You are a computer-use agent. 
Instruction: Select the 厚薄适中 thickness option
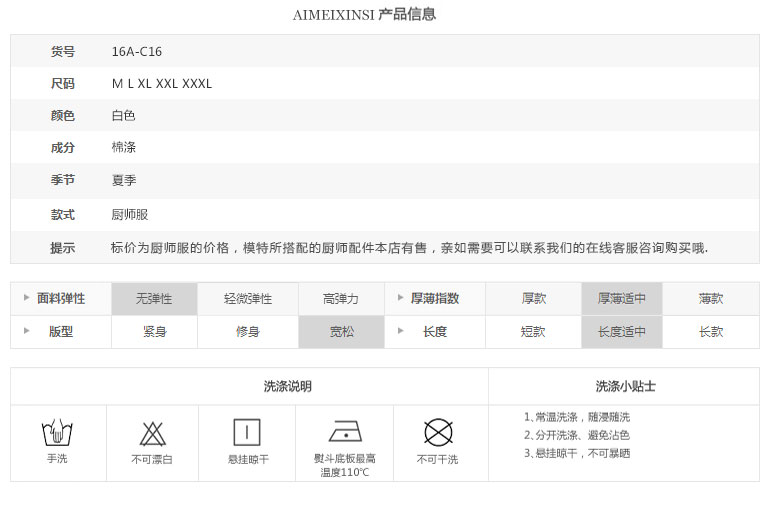[622, 299]
